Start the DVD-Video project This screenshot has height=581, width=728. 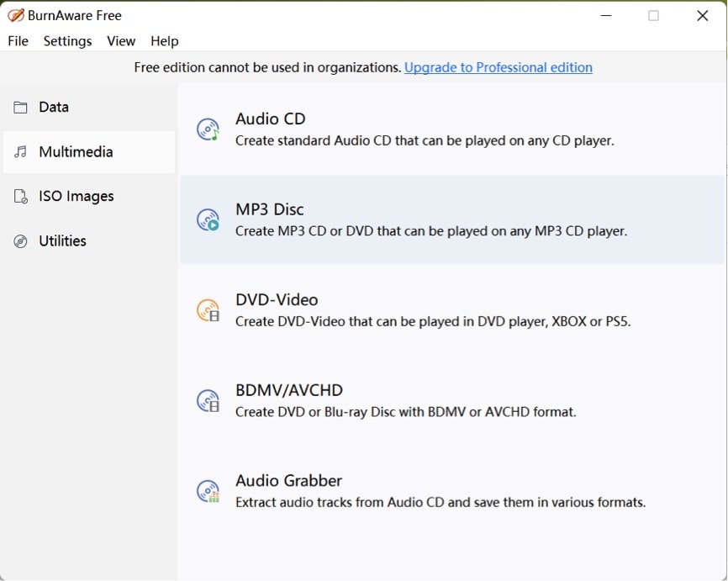tap(452, 311)
